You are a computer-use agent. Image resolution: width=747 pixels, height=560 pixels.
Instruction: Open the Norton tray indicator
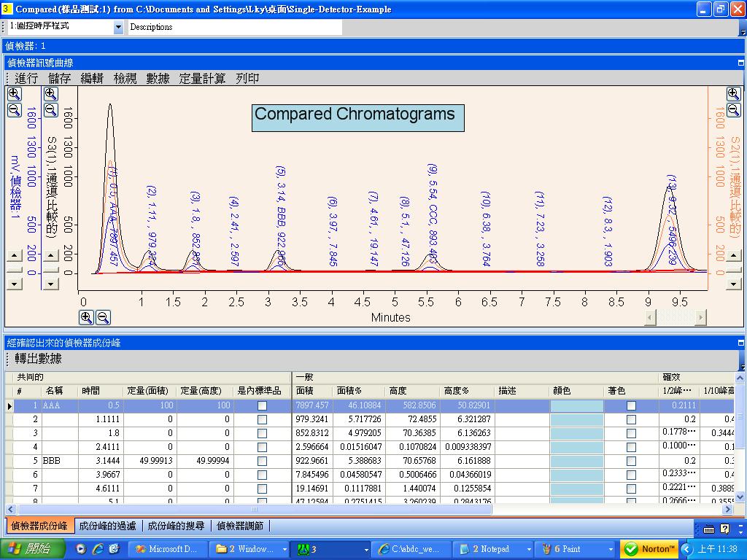(650, 548)
